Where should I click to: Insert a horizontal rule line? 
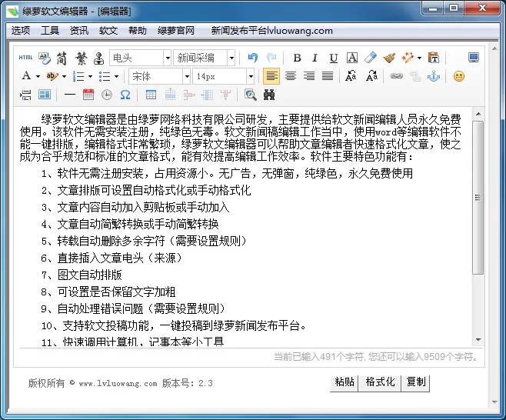click(70, 95)
